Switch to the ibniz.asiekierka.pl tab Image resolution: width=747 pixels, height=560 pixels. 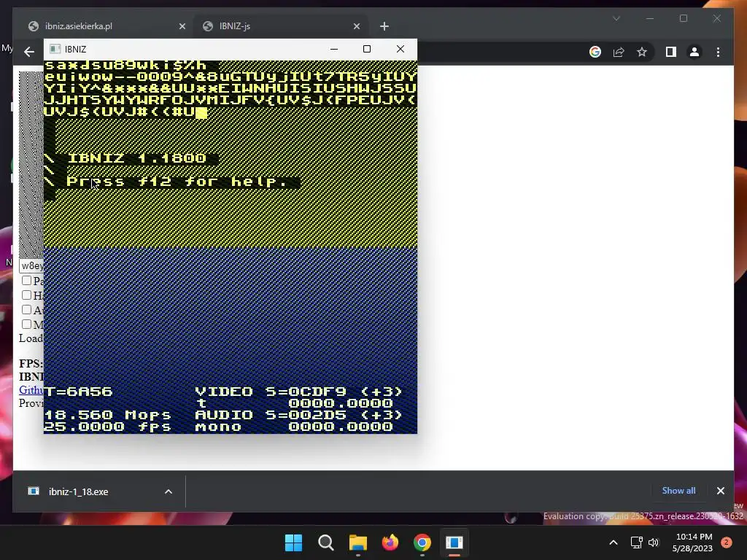107,26
